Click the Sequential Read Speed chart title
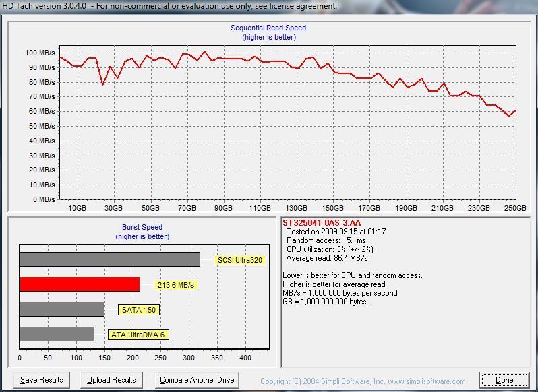The height and width of the screenshot is (392, 538). click(x=268, y=28)
